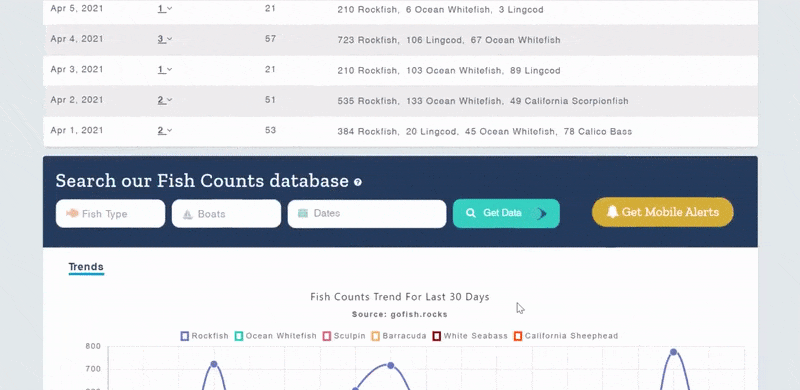Image resolution: width=800 pixels, height=390 pixels.
Task: Click the leftmost Rockfish peak data point
Action: coord(214,364)
